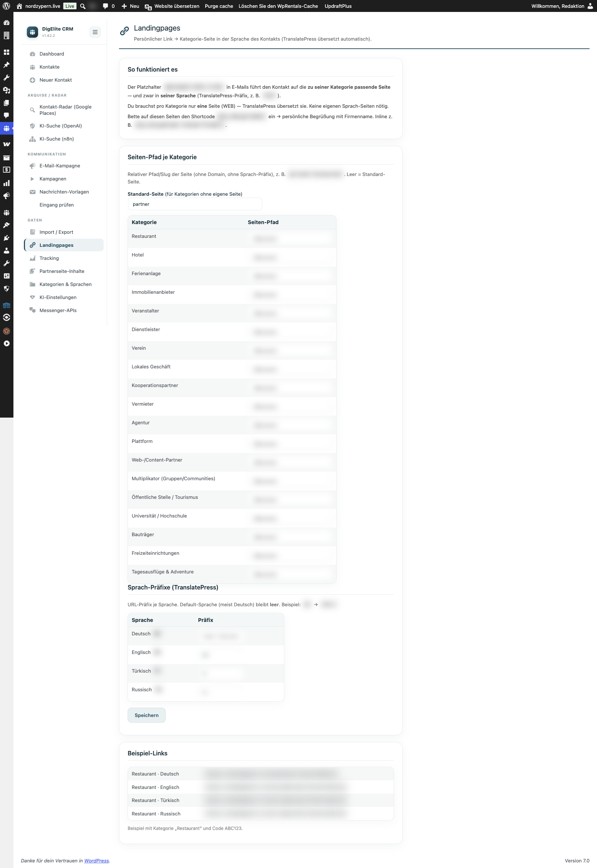Viewport: 597px width, 868px height.
Task: Open Messenger-APIs
Action: click(x=64, y=311)
